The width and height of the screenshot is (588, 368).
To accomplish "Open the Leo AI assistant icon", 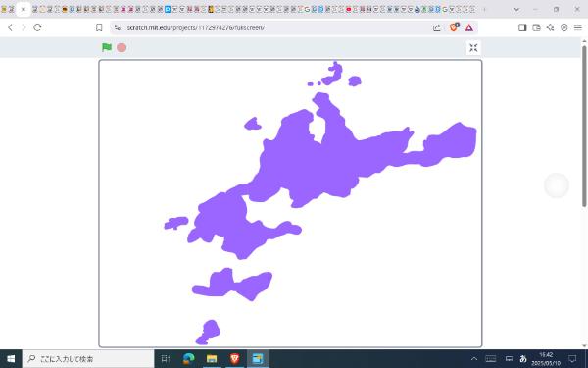I will 550,27.
